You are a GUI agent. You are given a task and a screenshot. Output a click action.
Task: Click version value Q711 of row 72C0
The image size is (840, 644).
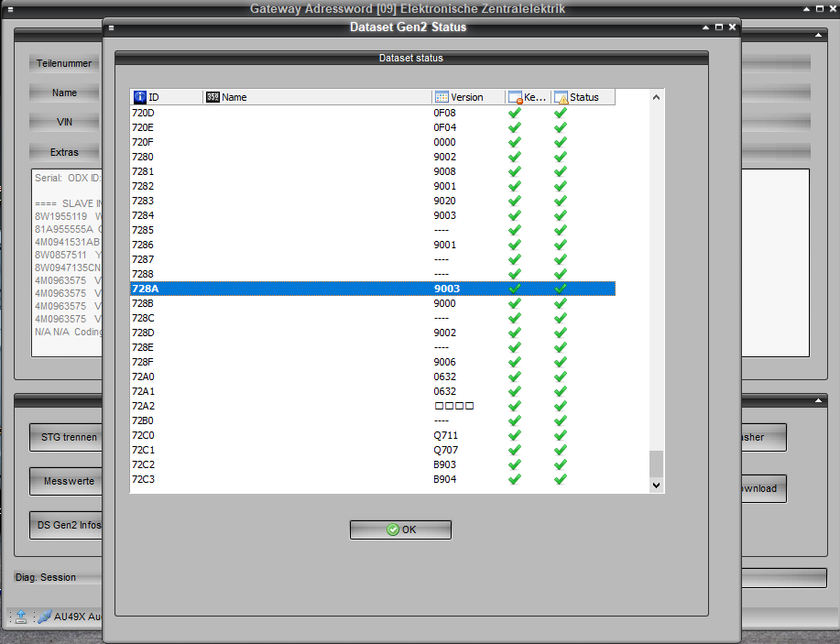pos(446,435)
